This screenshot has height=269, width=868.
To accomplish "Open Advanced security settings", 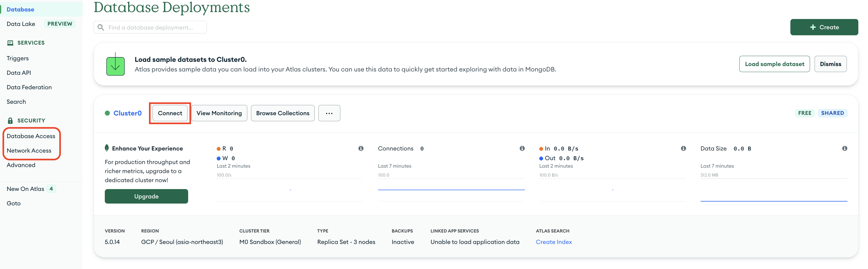I will 21,165.
